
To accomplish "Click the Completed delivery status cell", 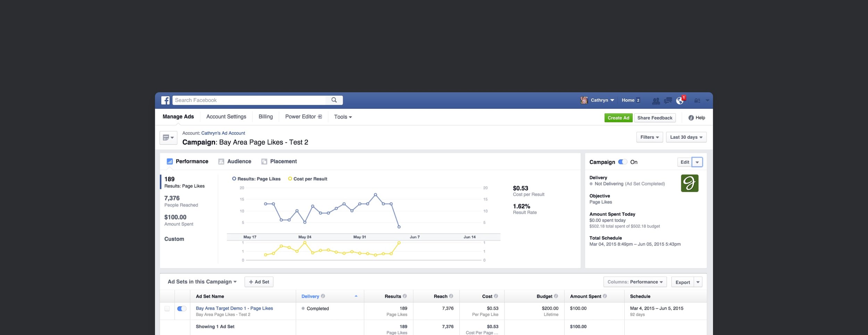I will point(330,311).
